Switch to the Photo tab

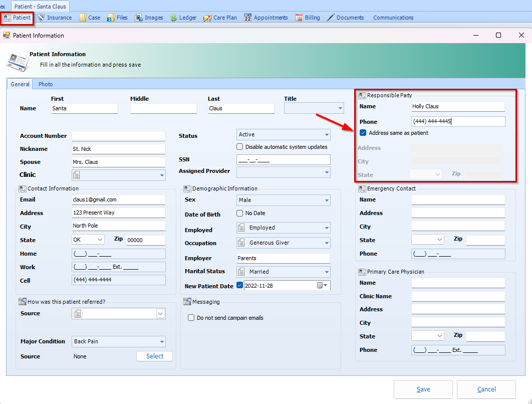pos(46,84)
